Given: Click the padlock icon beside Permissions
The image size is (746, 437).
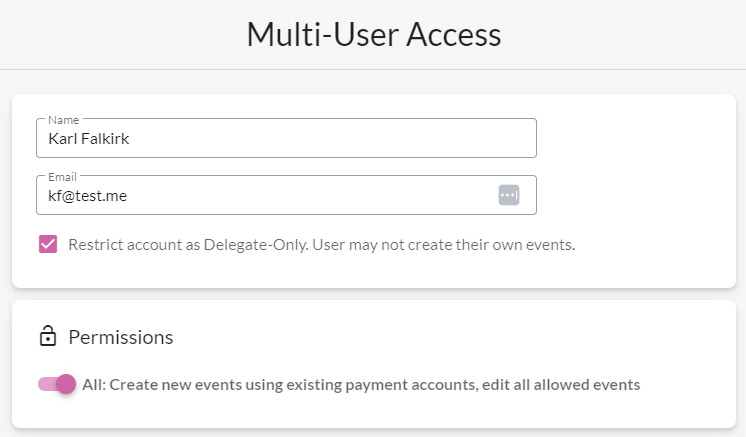Looking at the screenshot, I should [x=48, y=336].
